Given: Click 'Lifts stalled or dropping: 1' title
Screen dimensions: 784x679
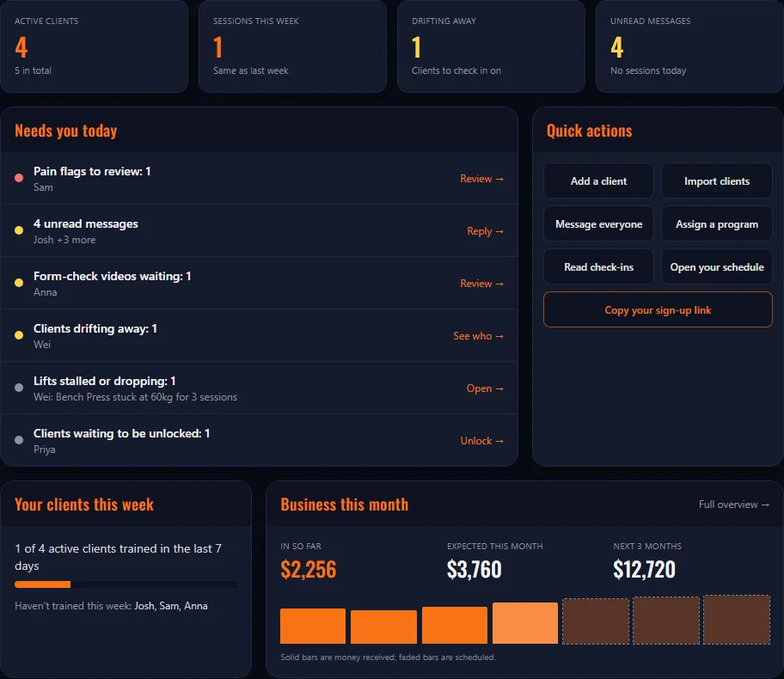Looking at the screenshot, I should click(105, 381).
